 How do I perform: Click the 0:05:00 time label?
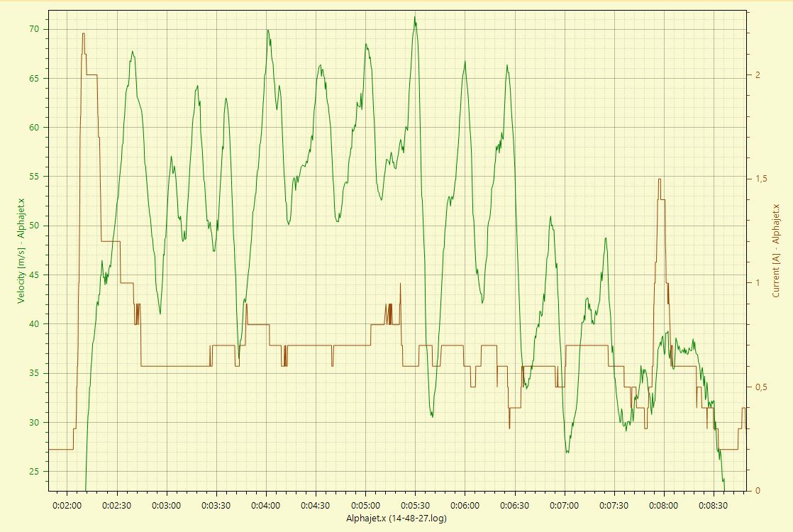(366, 505)
